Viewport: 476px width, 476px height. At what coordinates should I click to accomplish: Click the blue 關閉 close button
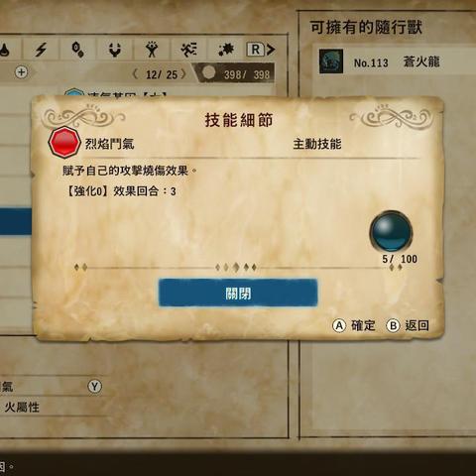238,293
